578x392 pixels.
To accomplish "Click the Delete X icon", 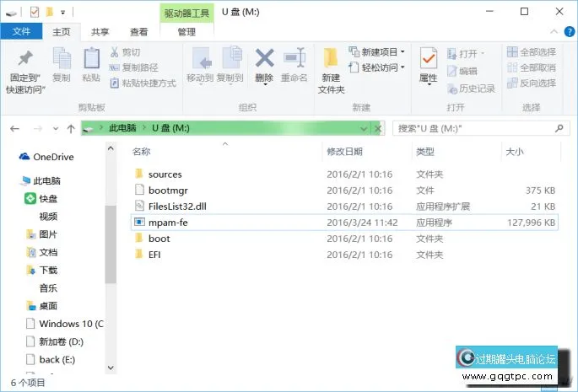I will click(264, 58).
